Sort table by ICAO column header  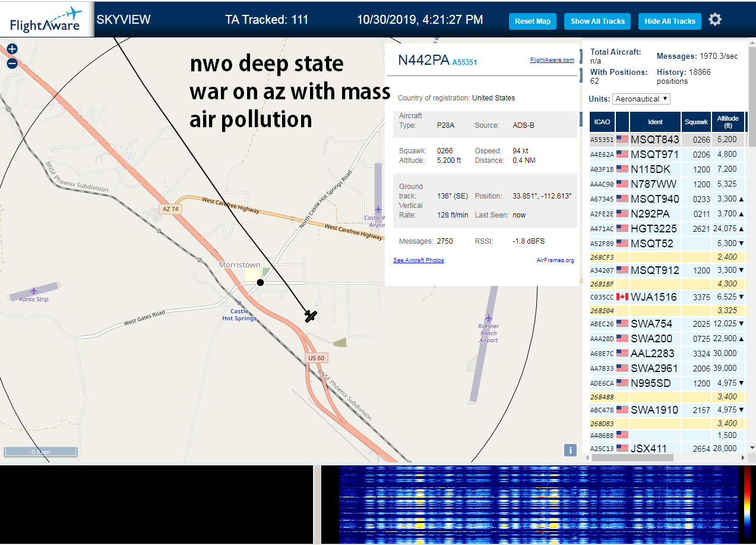[602, 122]
